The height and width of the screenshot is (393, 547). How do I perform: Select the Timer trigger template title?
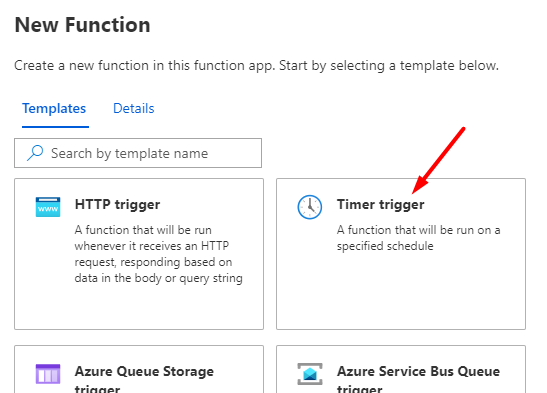[381, 204]
